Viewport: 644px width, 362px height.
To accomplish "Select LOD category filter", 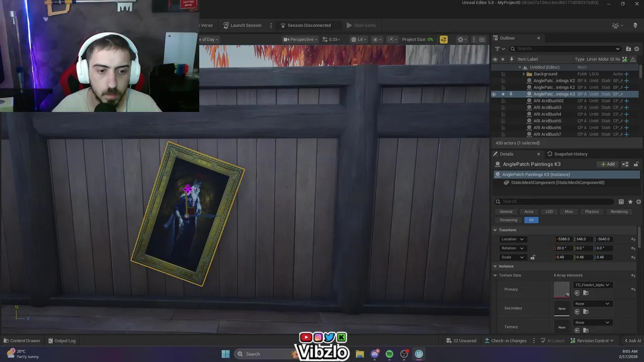I will click(549, 212).
